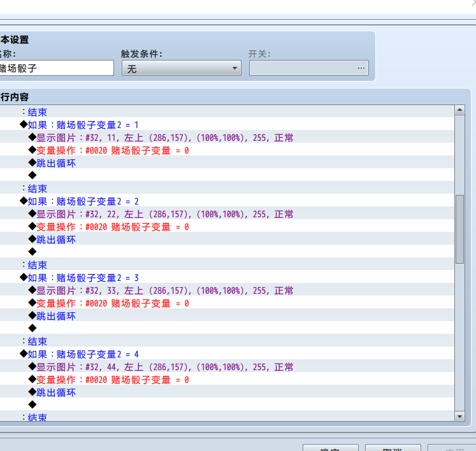The height and width of the screenshot is (451, 476).
Task: Select 跳出循环 row under condition = 1
Action: pyautogui.click(x=227, y=163)
